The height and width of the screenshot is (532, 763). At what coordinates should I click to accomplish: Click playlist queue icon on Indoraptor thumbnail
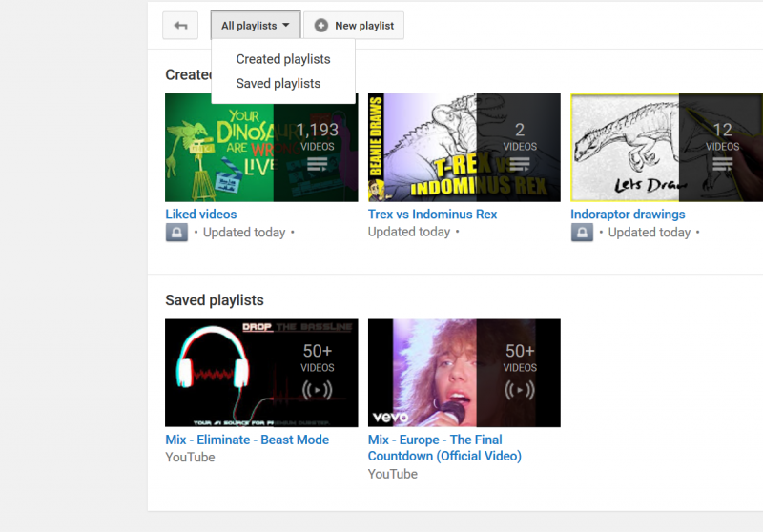pyautogui.click(x=722, y=166)
